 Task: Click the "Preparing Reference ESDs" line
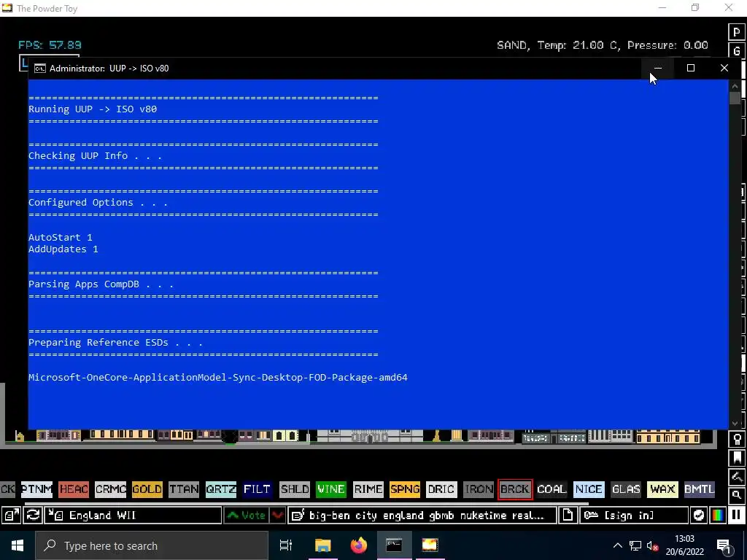point(116,343)
